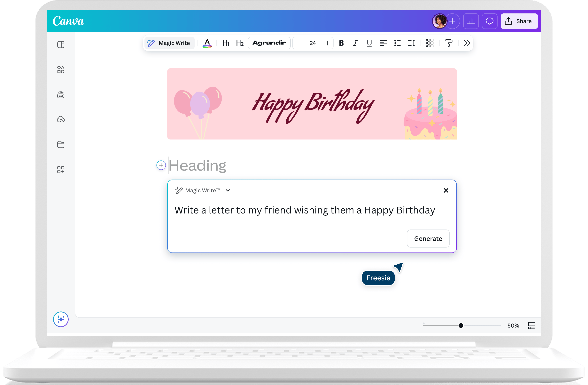Screen dimensions: 588x385
Task: Open the Uploads cloud icon
Action: pyautogui.click(x=61, y=120)
